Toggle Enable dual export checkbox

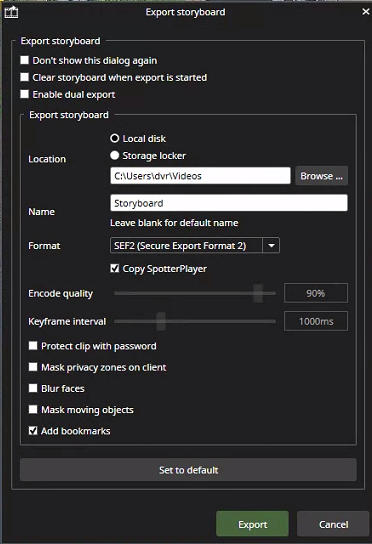tap(24, 94)
